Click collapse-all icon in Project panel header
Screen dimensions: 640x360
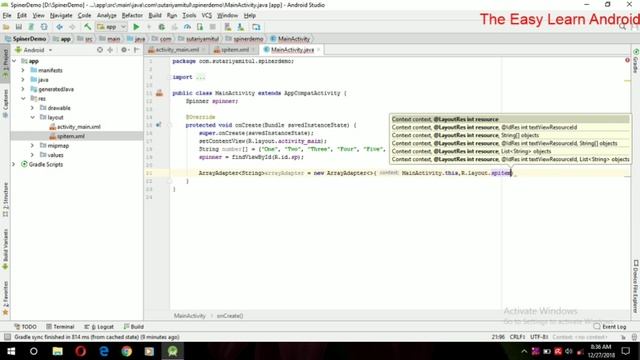(110, 50)
